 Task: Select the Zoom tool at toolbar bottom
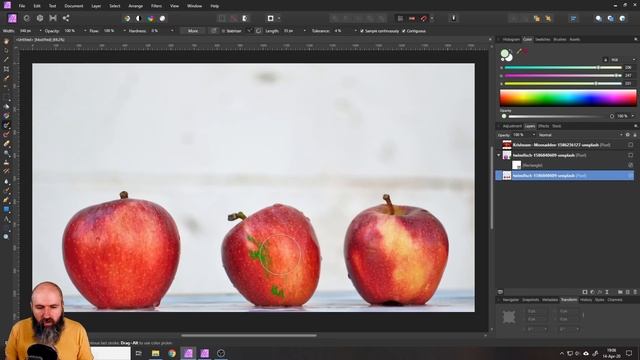tap(6, 236)
